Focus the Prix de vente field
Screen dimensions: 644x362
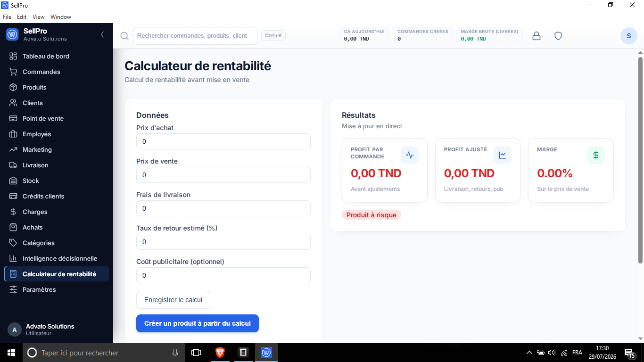coord(223,175)
